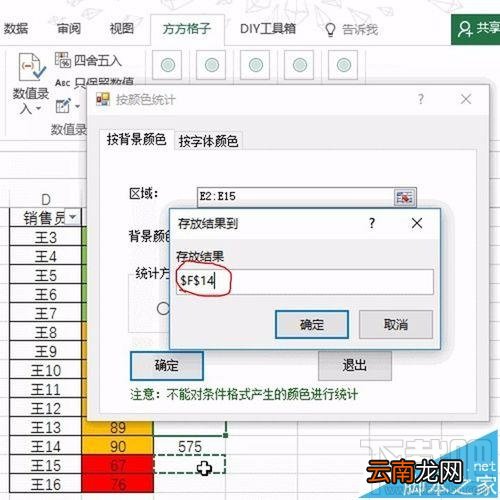The image size is (500, 500).
Task: Select cell 王14
Action: pyautogui.click(x=46, y=446)
